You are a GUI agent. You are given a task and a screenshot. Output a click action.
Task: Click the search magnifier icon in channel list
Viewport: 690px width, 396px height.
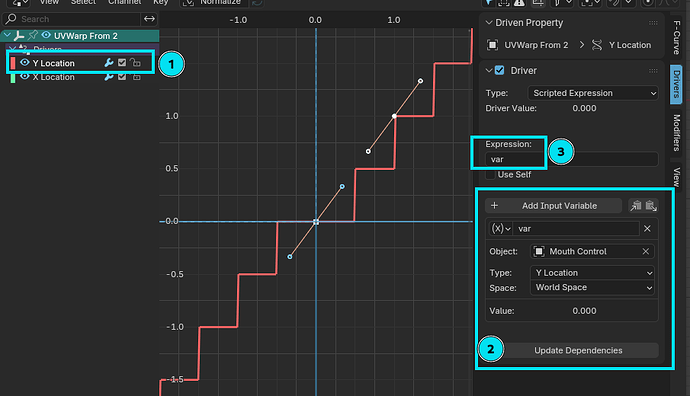[x=11, y=18]
